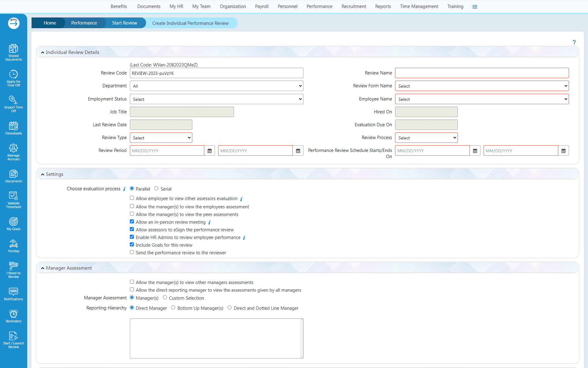Open the Recruitment menu
Image resolution: width=588 pixels, height=368 pixels.
coord(353,6)
